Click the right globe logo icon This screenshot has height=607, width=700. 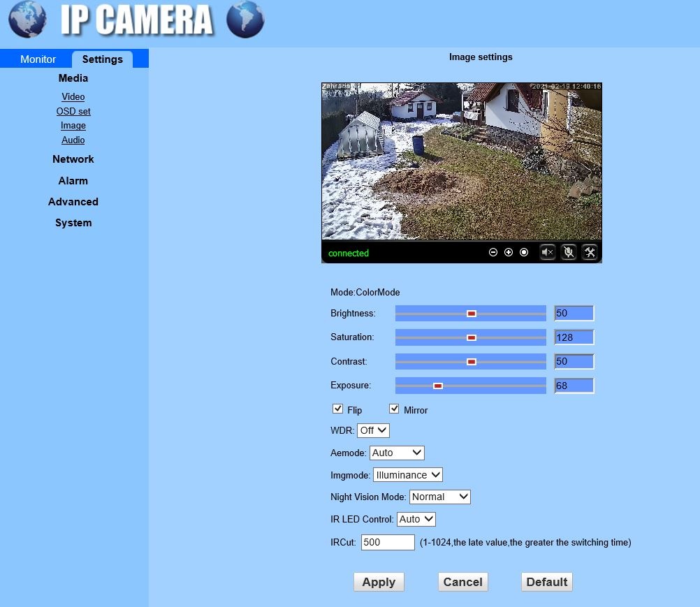(246, 20)
